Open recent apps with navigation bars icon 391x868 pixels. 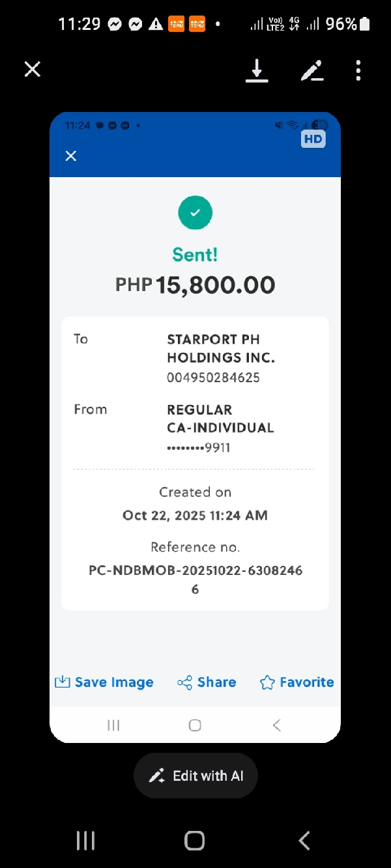pos(86,841)
